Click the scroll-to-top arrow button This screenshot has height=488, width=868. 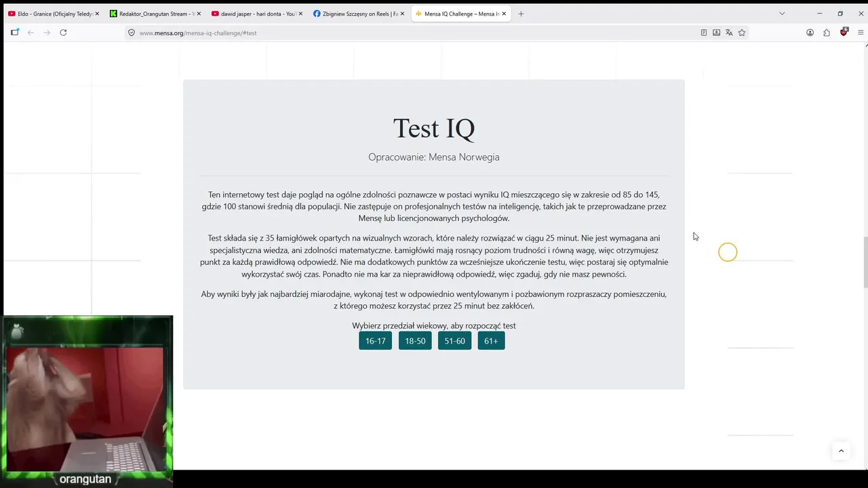pos(841,451)
